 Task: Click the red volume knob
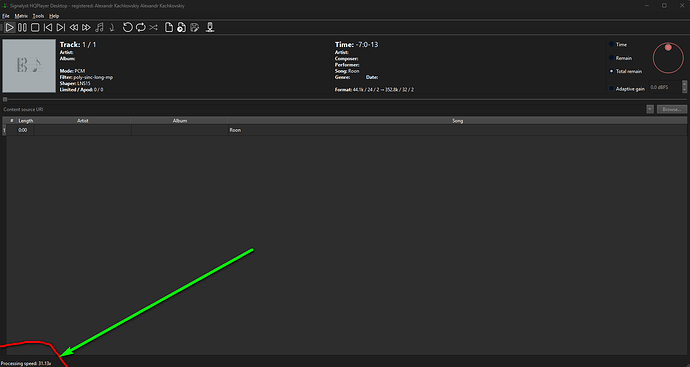tap(668, 58)
